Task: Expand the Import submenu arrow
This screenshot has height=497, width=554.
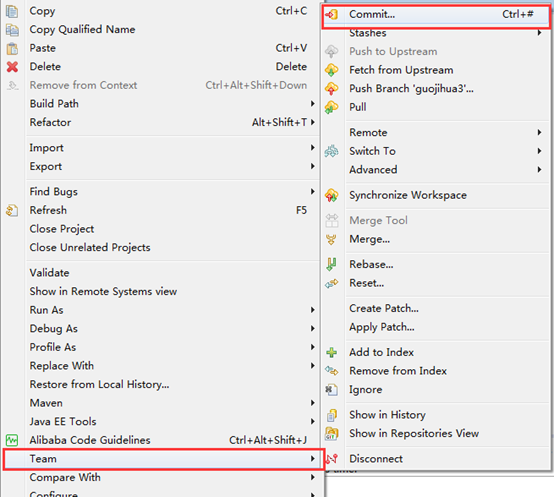Action: (312, 148)
